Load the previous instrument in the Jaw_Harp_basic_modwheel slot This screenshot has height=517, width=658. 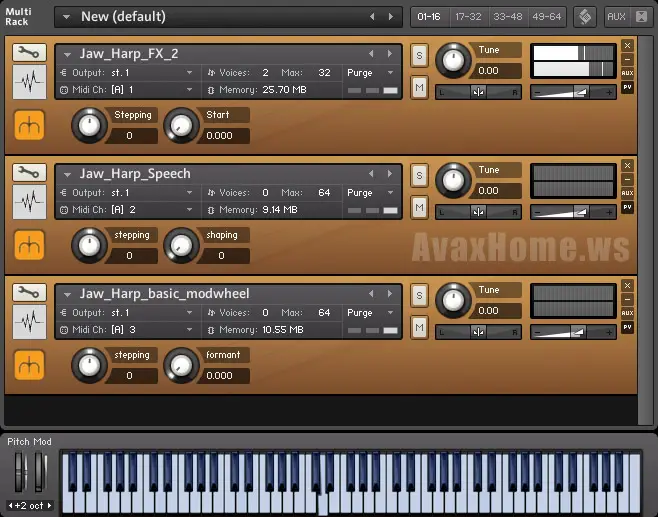tap(371, 294)
